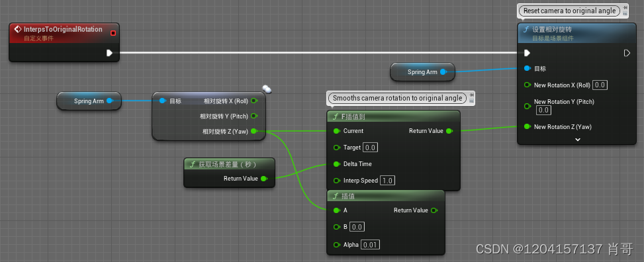
Task: Edit the Target value field of F插值到
Action: coord(371,148)
